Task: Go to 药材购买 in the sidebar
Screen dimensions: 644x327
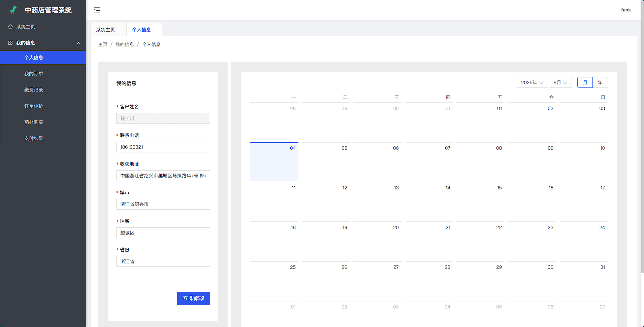Action: point(34,122)
